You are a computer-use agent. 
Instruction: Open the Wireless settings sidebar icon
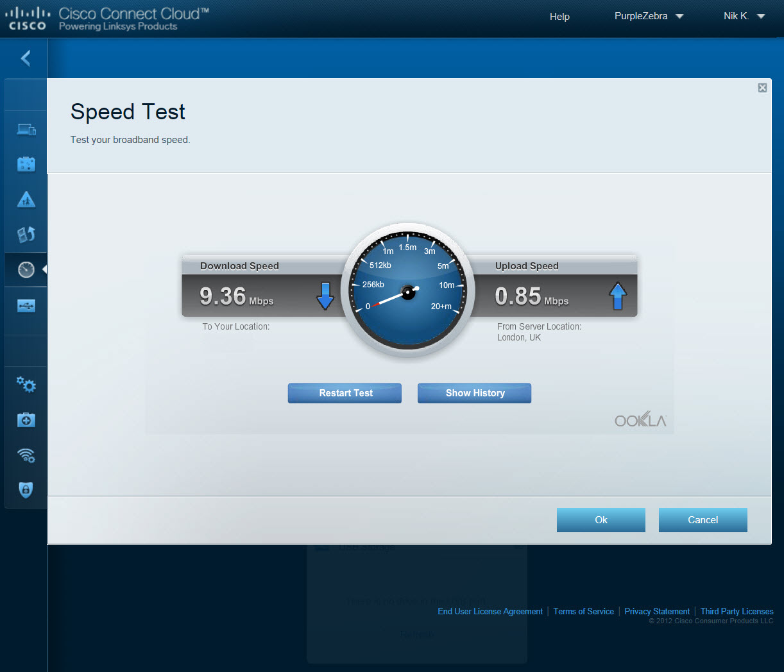coord(26,455)
